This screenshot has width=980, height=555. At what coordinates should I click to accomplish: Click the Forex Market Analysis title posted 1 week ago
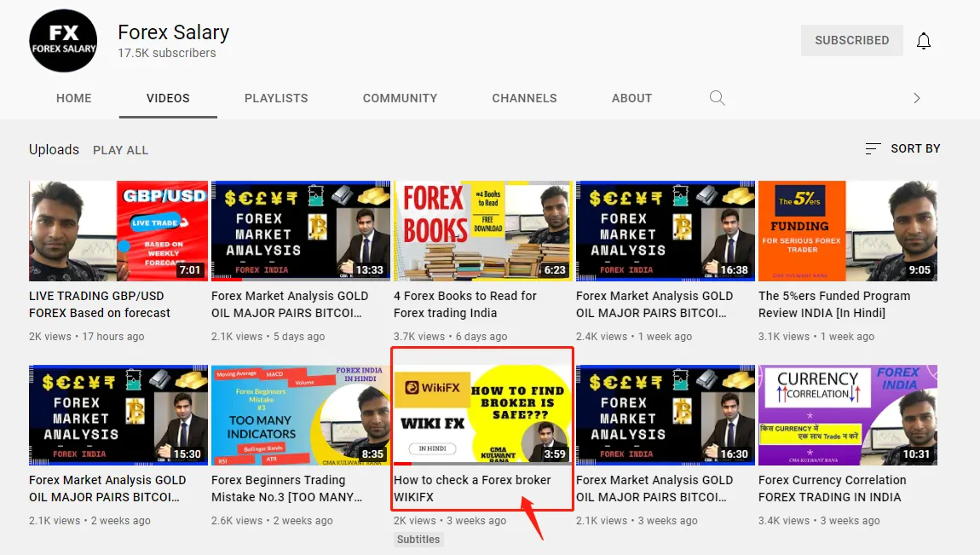tap(654, 304)
